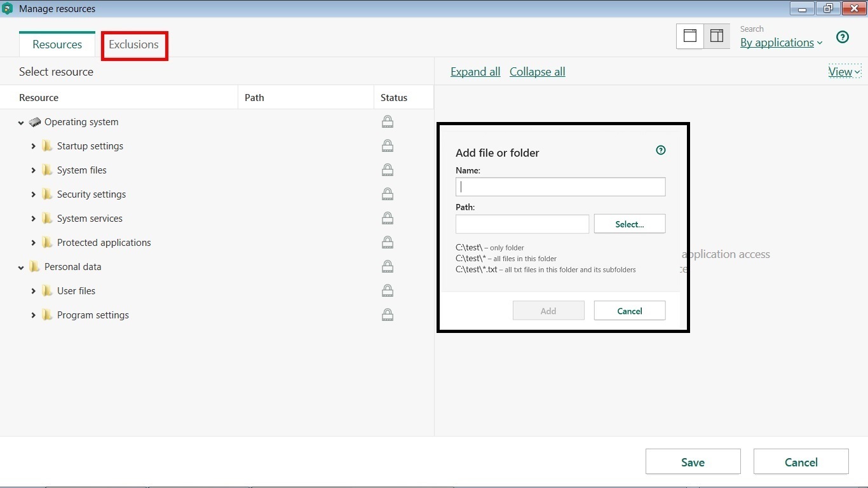The height and width of the screenshot is (488, 868).
Task: Switch to the Exclusions tab
Action: (x=133, y=44)
